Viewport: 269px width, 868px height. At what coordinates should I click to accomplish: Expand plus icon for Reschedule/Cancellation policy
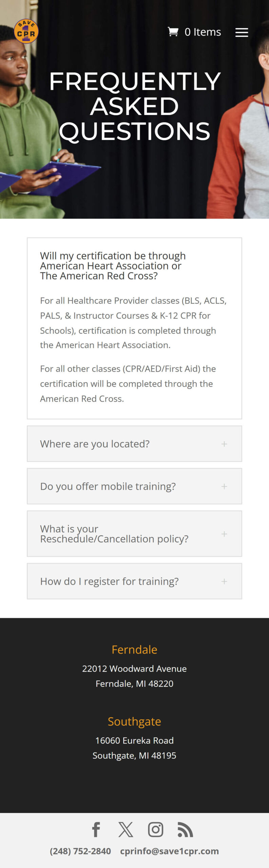click(224, 534)
